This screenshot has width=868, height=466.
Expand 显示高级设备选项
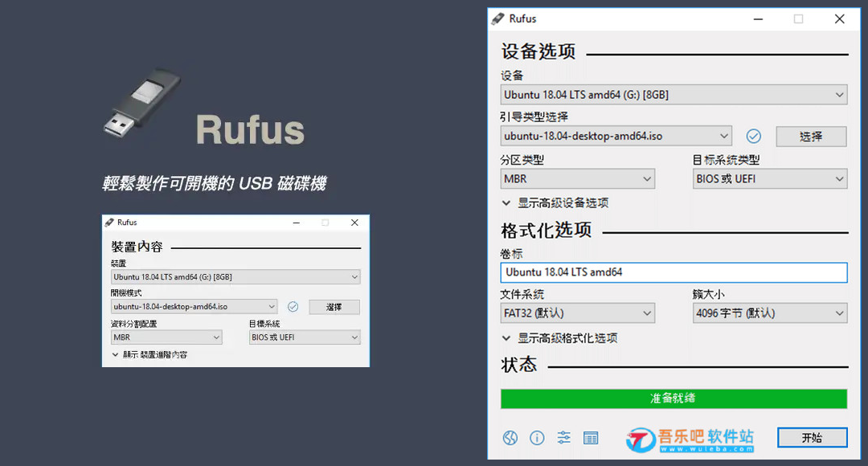[555, 203]
